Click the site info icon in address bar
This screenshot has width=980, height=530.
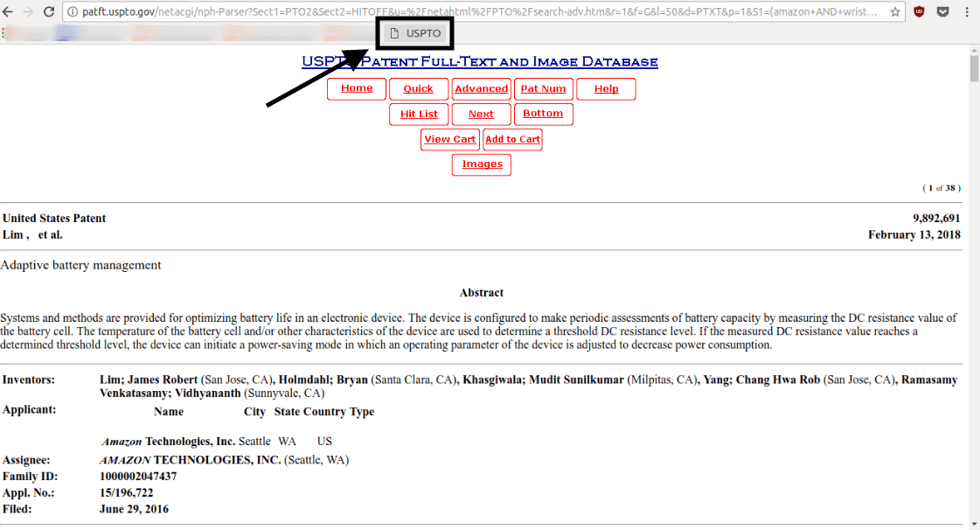click(x=73, y=12)
